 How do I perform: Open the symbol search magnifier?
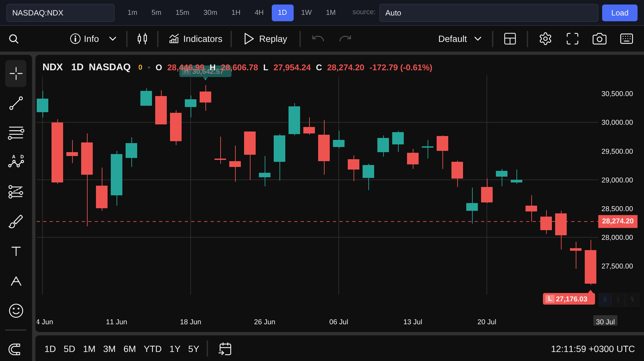coord(14,39)
